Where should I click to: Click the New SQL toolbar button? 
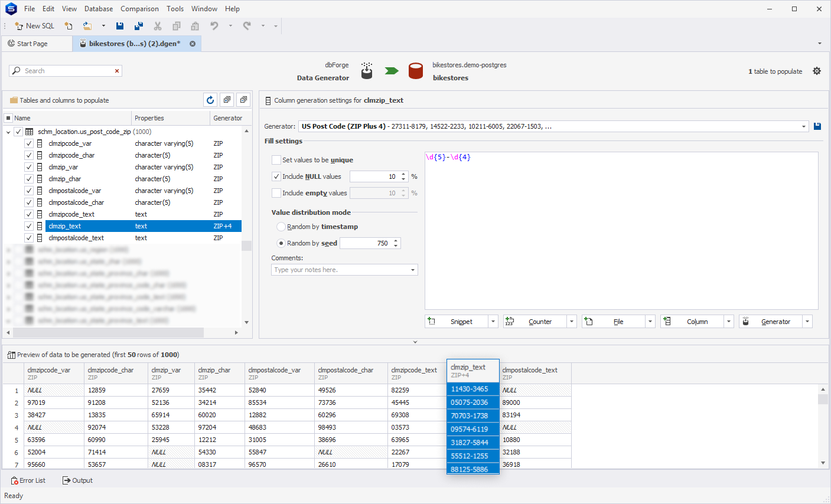(34, 26)
